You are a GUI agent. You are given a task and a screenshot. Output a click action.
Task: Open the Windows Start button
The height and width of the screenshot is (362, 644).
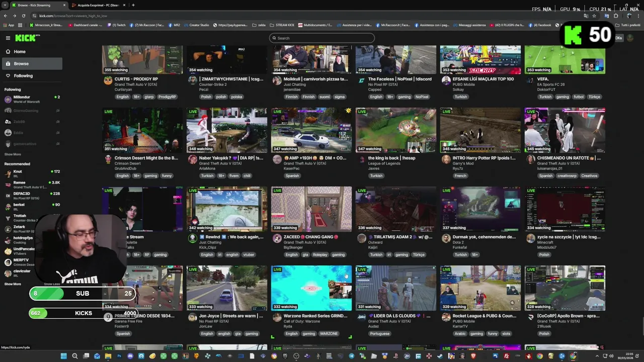[x=63, y=356]
